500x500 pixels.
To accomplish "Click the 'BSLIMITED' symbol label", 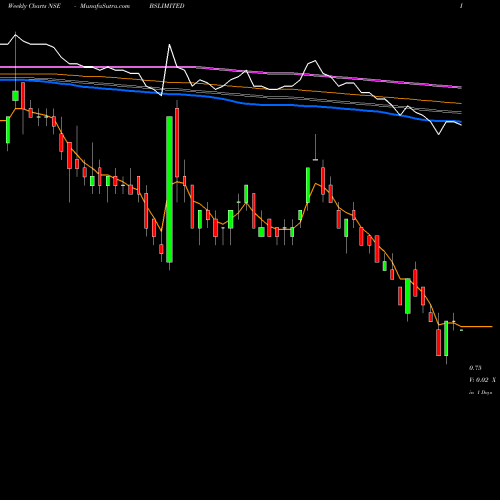I will pos(167,6).
